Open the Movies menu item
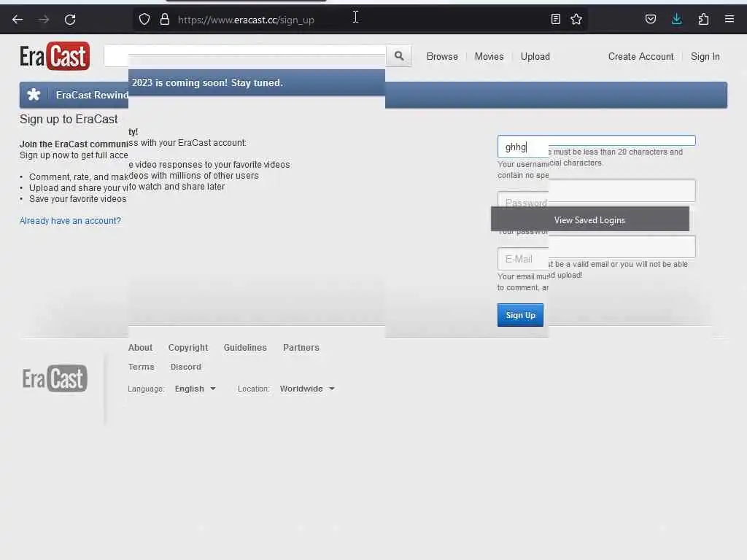This screenshot has height=560, width=747. click(489, 57)
